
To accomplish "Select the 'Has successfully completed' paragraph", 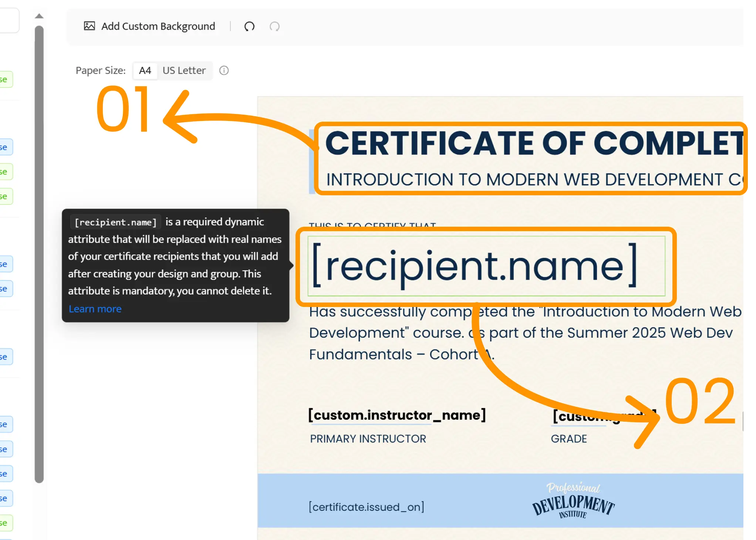I will pos(525,333).
